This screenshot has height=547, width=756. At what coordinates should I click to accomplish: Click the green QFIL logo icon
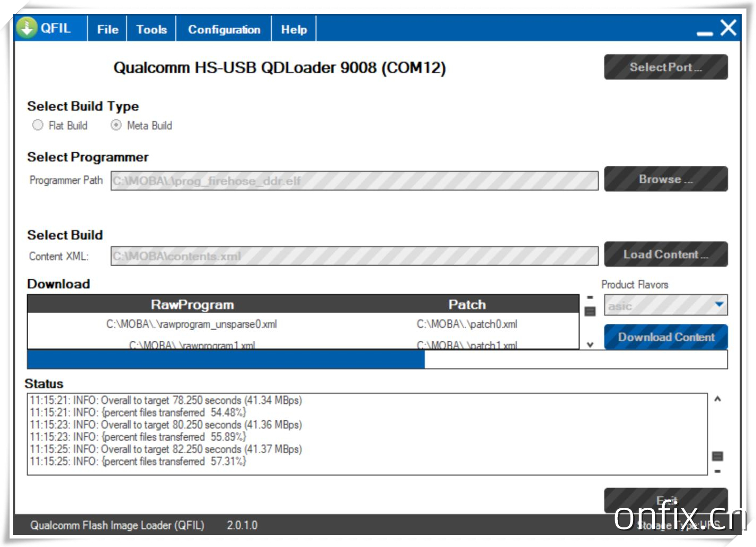(x=26, y=28)
